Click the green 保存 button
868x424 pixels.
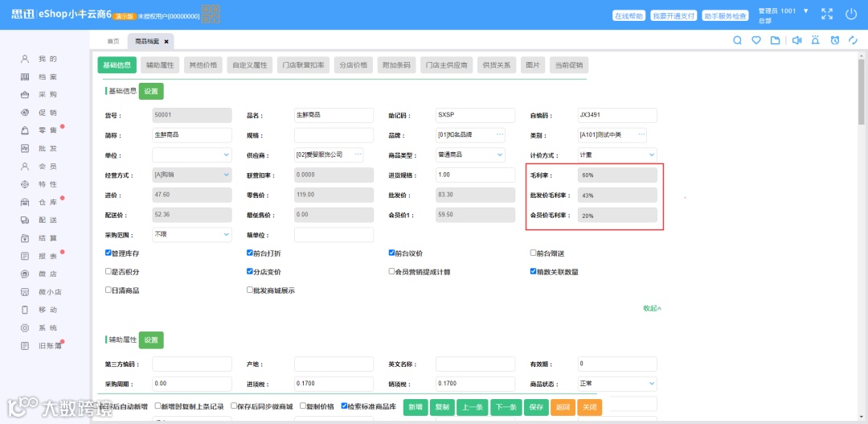tap(536, 407)
